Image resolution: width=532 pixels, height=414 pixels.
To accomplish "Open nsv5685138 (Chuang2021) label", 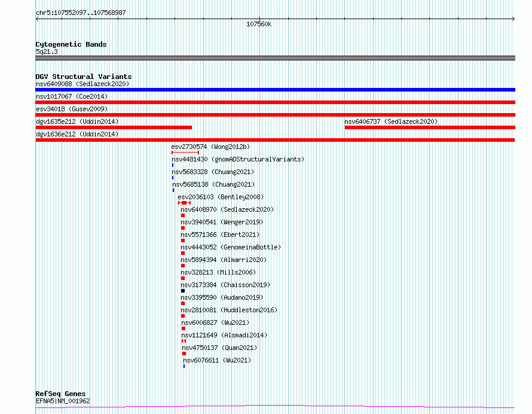I will (x=213, y=184).
